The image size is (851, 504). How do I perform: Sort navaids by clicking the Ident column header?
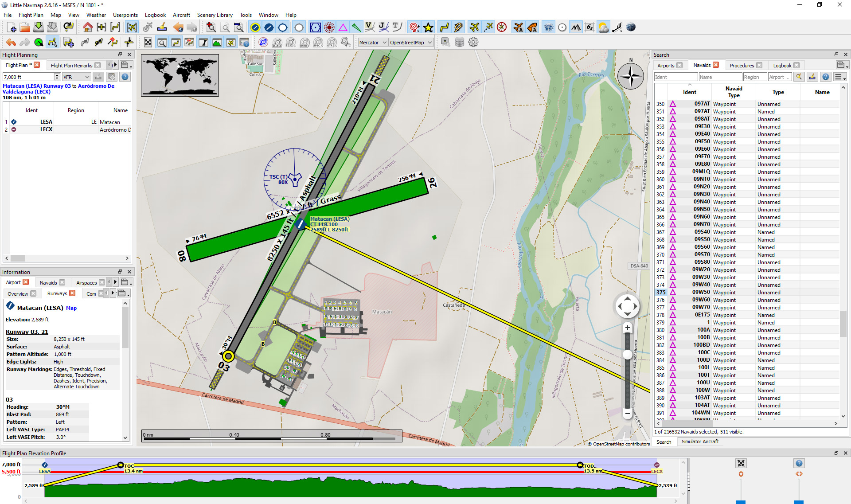point(689,92)
